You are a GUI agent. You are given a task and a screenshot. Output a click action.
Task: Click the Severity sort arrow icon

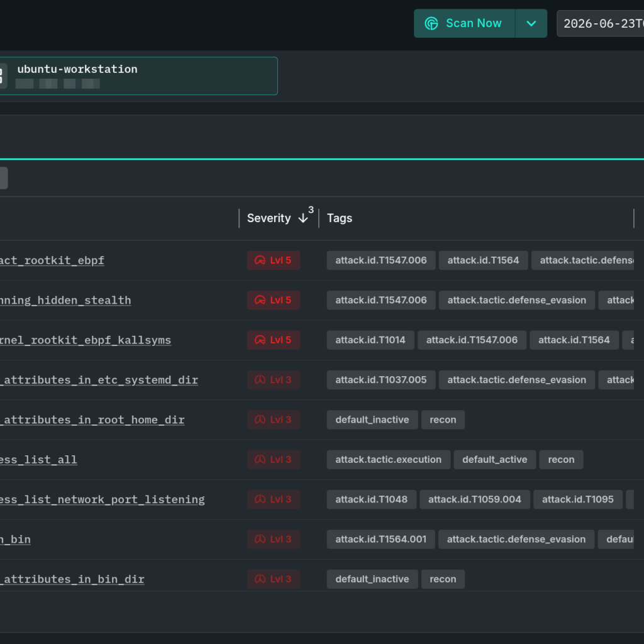pyautogui.click(x=303, y=218)
